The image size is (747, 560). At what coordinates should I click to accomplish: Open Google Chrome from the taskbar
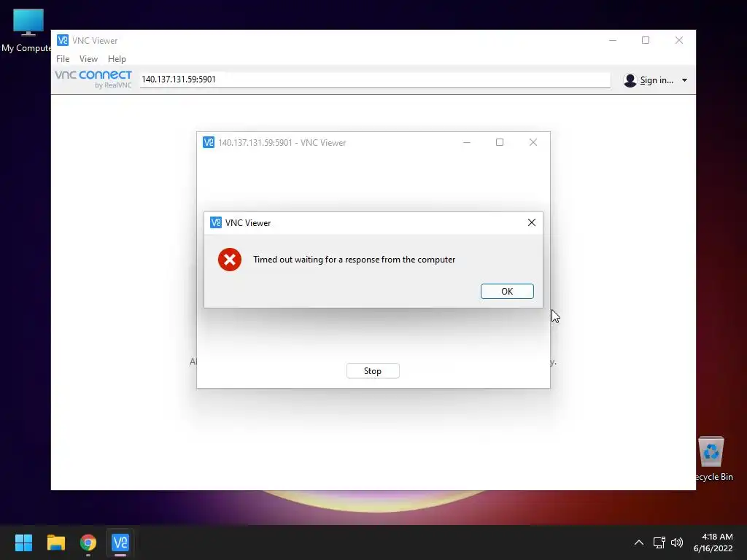pos(88,542)
